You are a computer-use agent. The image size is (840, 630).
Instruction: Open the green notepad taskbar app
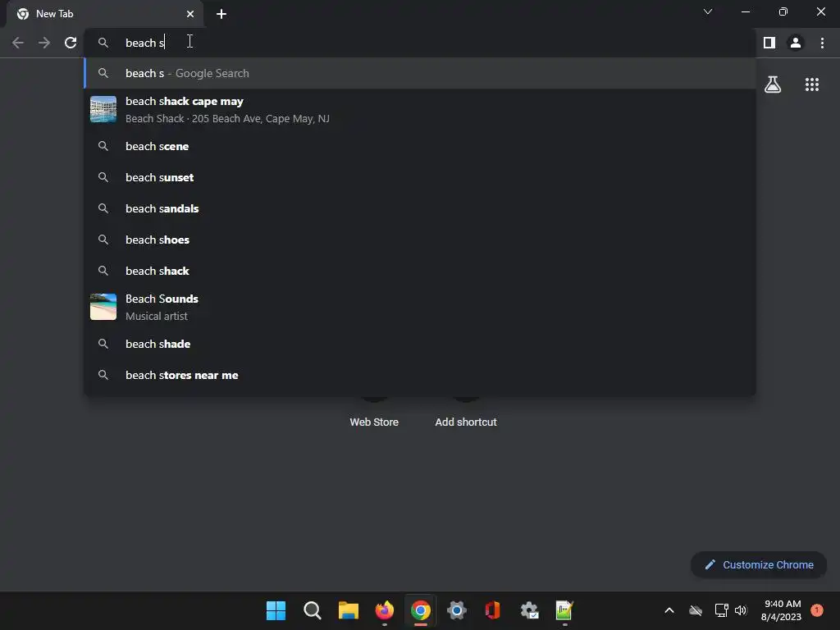[564, 610]
